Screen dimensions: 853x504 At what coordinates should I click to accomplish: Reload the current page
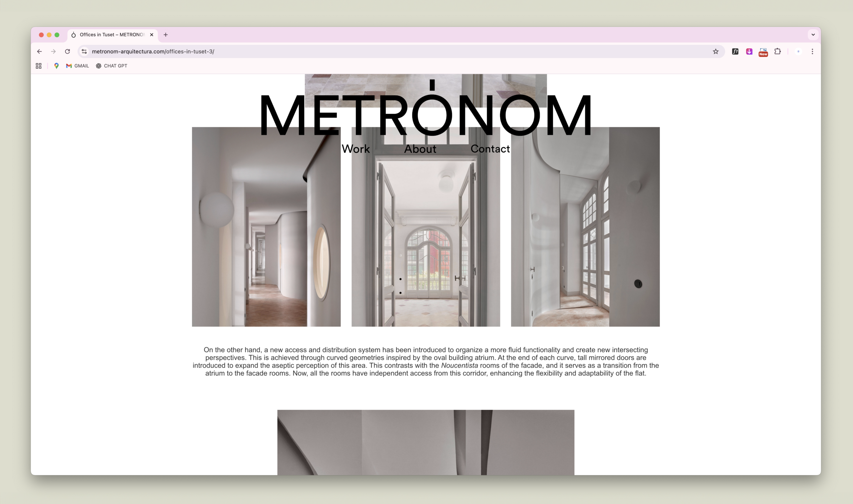pos(67,51)
